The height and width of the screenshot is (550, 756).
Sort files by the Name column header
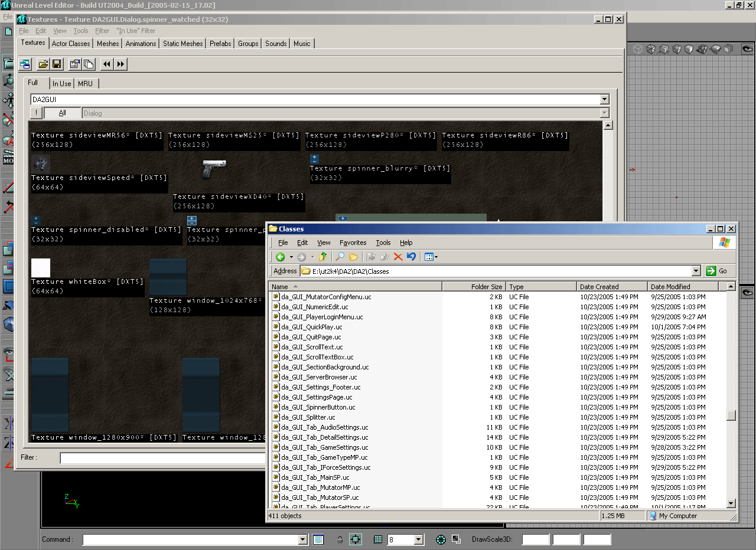click(356, 287)
